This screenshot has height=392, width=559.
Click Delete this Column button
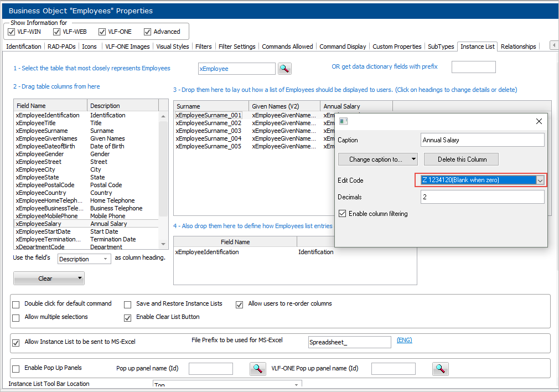460,159
